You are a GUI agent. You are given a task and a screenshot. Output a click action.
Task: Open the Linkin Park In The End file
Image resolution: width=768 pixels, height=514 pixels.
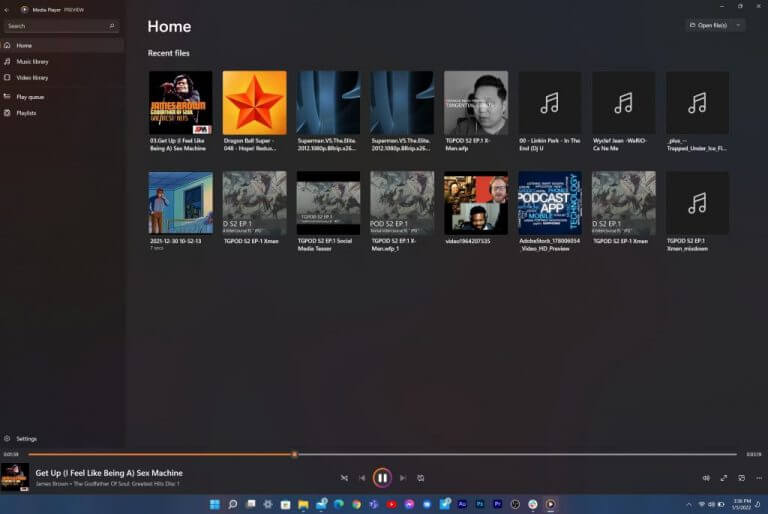click(x=550, y=102)
